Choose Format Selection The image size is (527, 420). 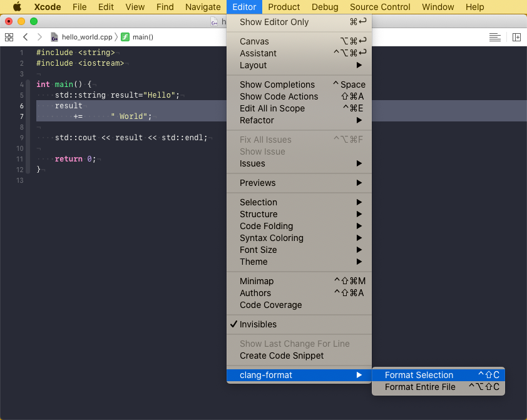[438, 375]
